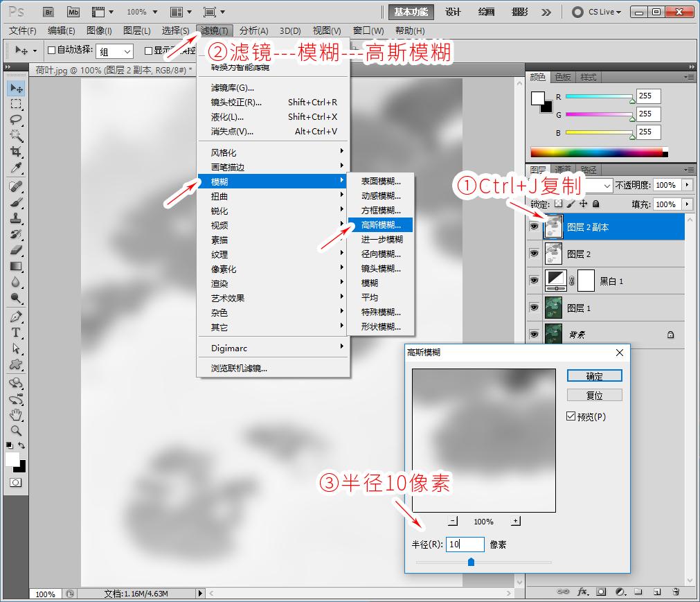Image resolution: width=700 pixels, height=602 pixels.
Task: Select the Dodge tool
Action: 16,299
